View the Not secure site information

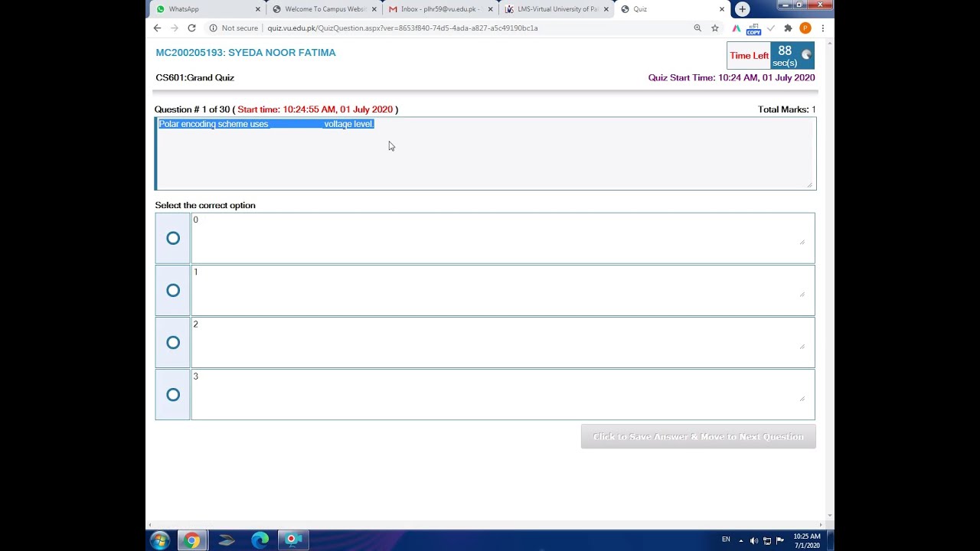pyautogui.click(x=234, y=28)
